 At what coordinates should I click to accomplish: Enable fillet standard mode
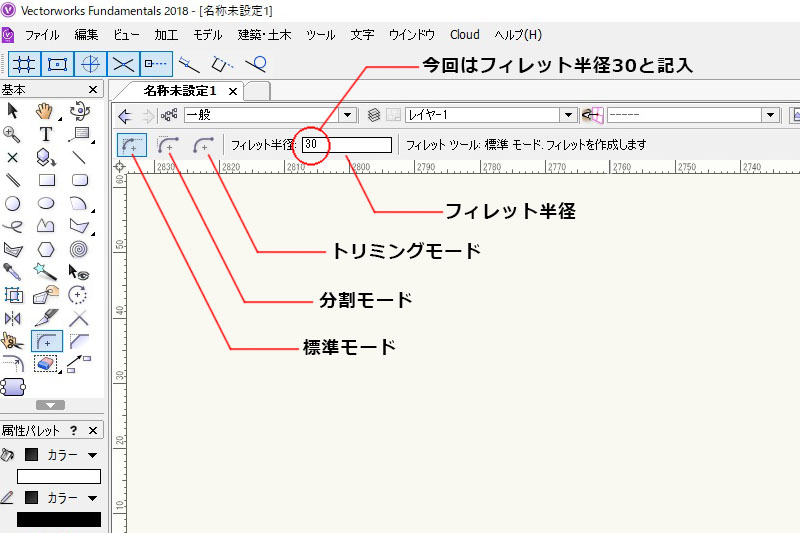pos(132,145)
